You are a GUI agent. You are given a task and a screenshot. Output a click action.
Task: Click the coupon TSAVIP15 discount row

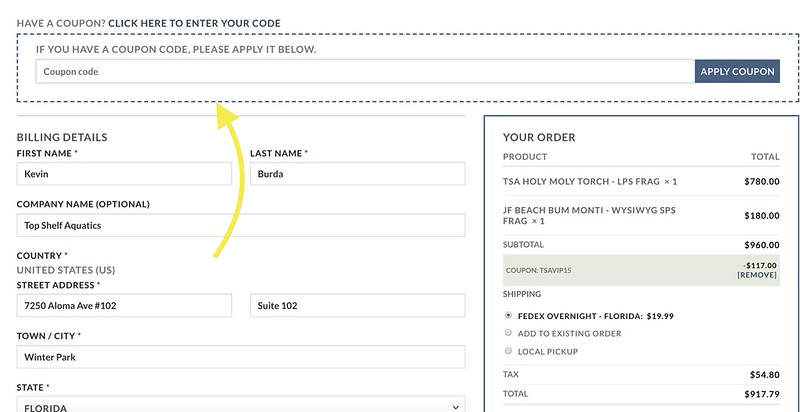coord(641,270)
